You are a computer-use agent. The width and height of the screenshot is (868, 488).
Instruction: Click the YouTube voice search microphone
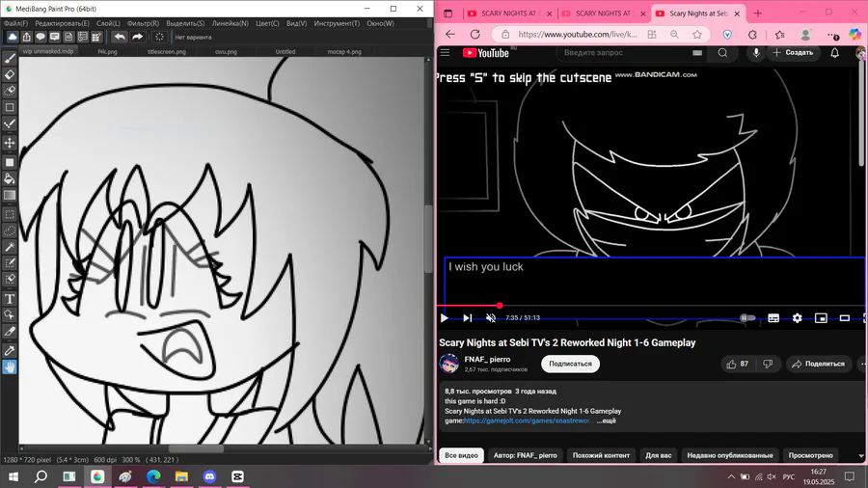point(755,53)
